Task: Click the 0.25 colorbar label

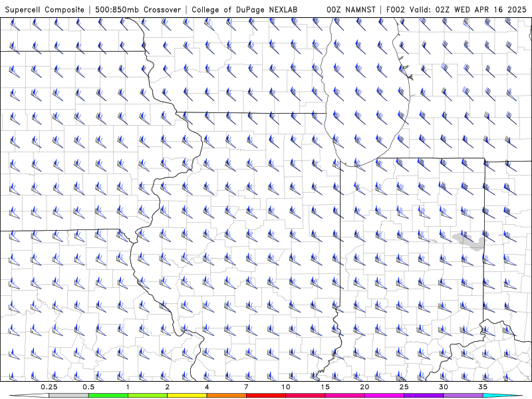Action: (49, 387)
